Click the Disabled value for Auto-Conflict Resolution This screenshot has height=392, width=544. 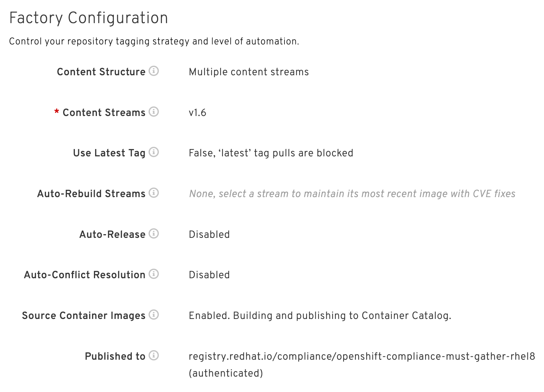[209, 275]
